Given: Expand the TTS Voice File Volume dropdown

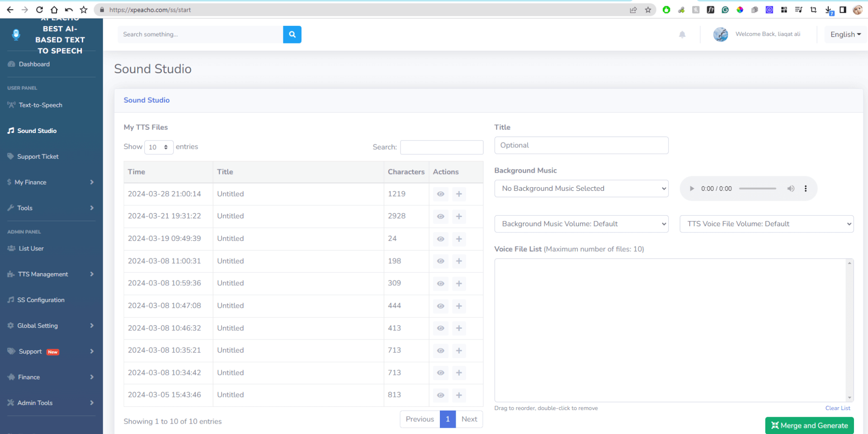Looking at the screenshot, I should pyautogui.click(x=766, y=224).
